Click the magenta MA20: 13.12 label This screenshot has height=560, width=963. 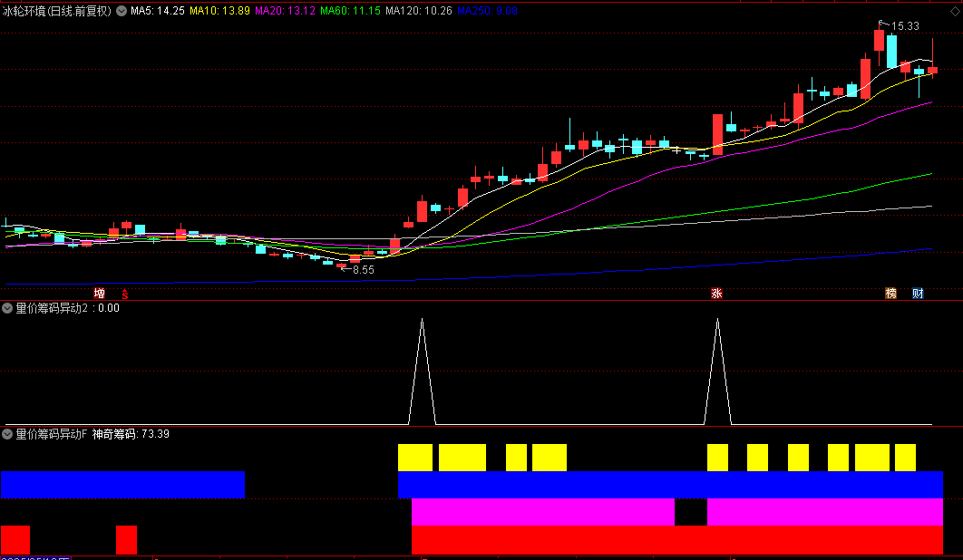coord(285,11)
